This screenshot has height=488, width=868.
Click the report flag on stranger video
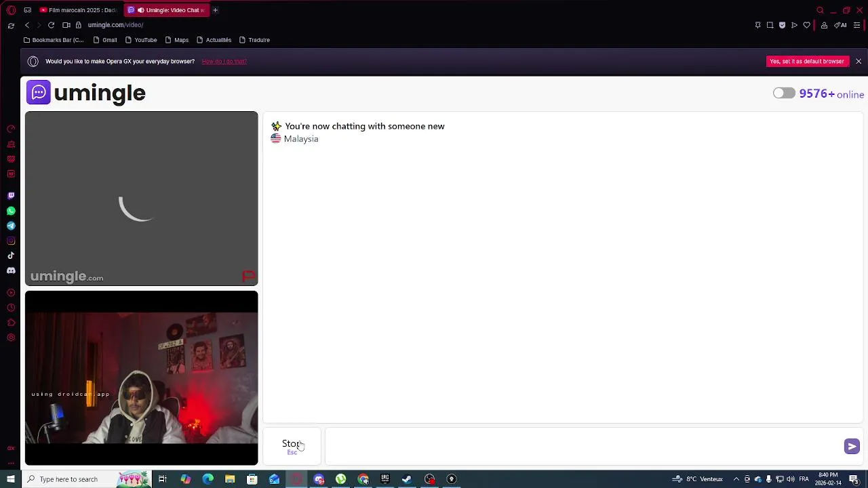[248, 276]
